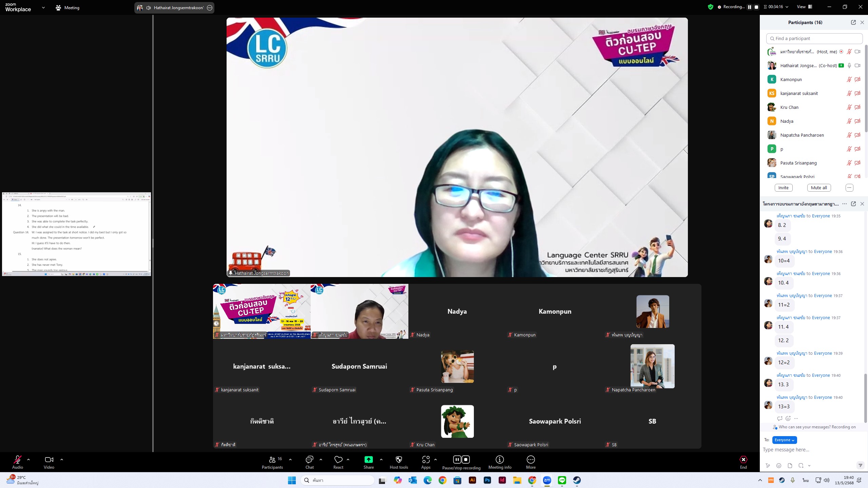This screenshot has width=868, height=488.
Task: Pause recording from bottom toolbar
Action: pyautogui.click(x=457, y=460)
